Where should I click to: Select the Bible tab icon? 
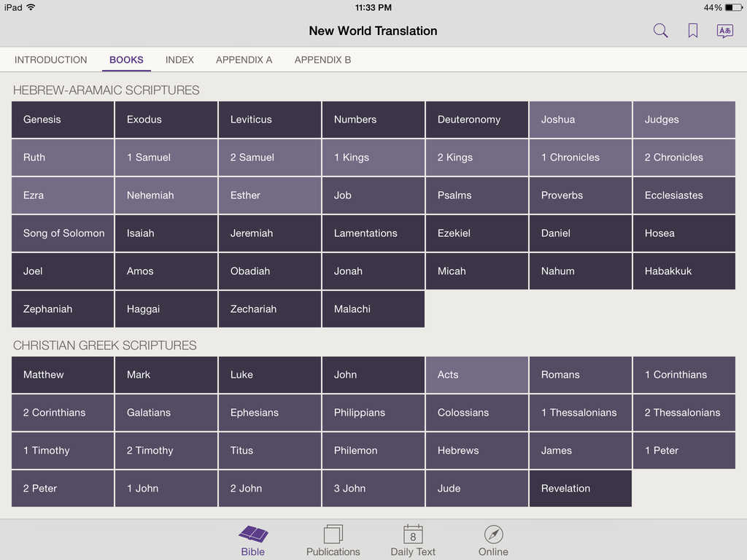253,534
